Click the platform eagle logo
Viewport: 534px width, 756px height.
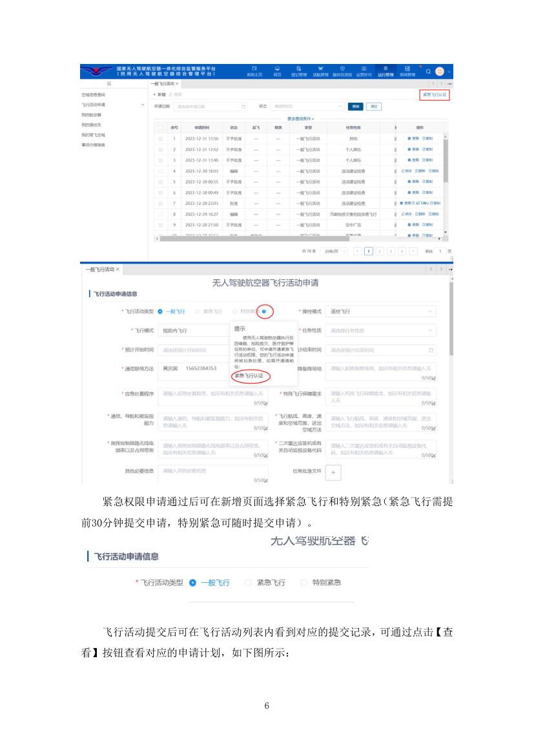coord(96,71)
